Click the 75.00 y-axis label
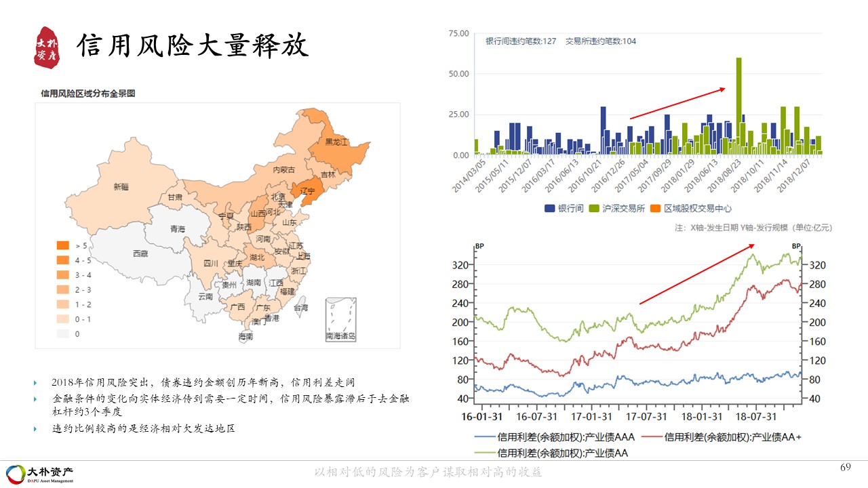Screen dimensions: 868x488 [459, 33]
